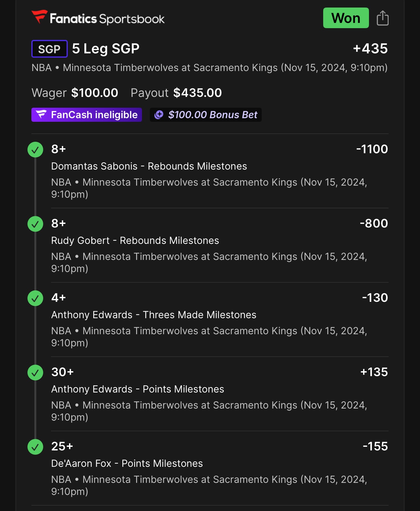Tap green checkmark beside Sabonis rebounds leg
420x511 pixels.
[35, 150]
